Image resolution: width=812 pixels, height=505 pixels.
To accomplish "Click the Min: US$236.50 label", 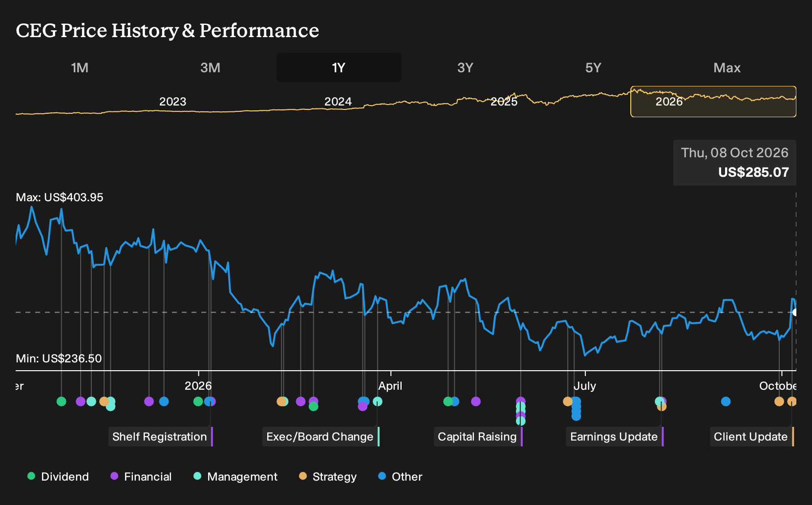I will [x=59, y=358].
